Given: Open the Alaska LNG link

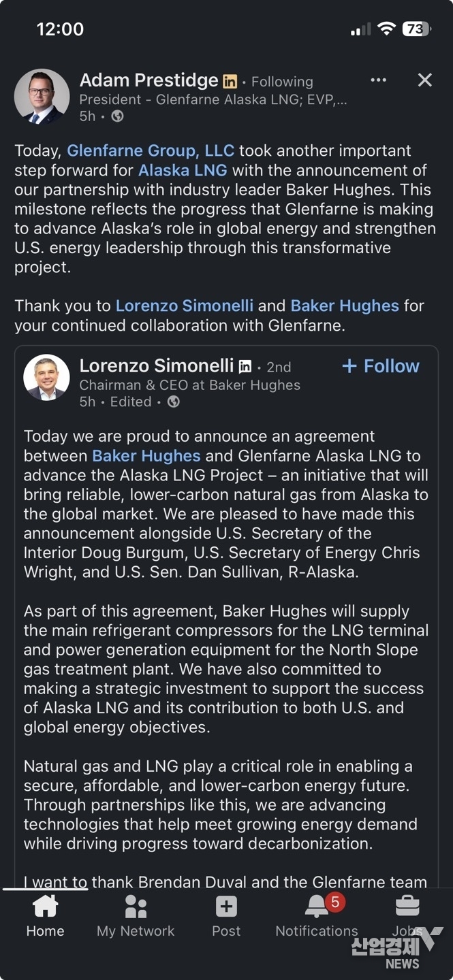Looking at the screenshot, I should [183, 170].
